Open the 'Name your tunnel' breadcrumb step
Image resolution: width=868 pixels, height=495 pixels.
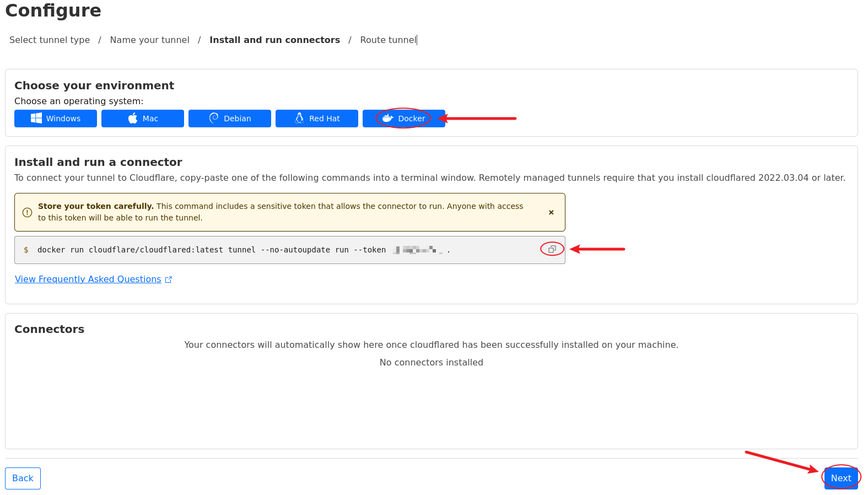149,40
